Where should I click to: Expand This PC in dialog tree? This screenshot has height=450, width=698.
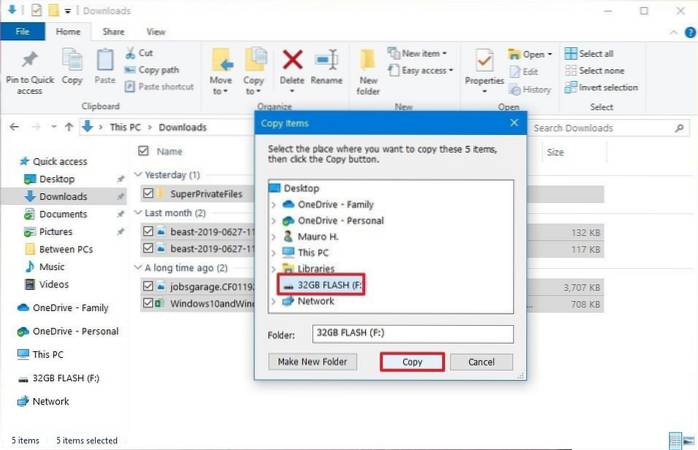274,253
